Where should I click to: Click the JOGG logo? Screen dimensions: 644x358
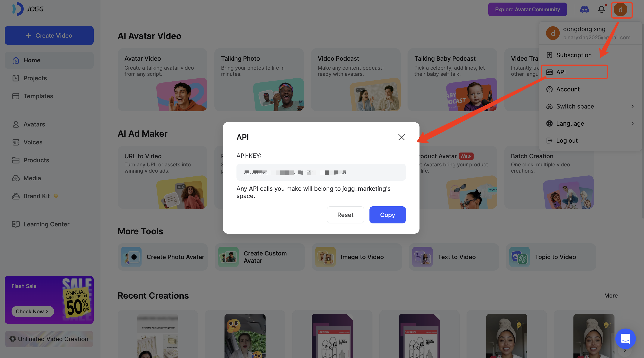coord(28,9)
